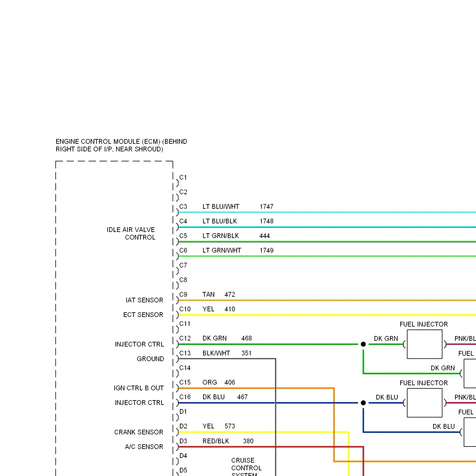Click the IAT SENSOR label

(x=144, y=300)
